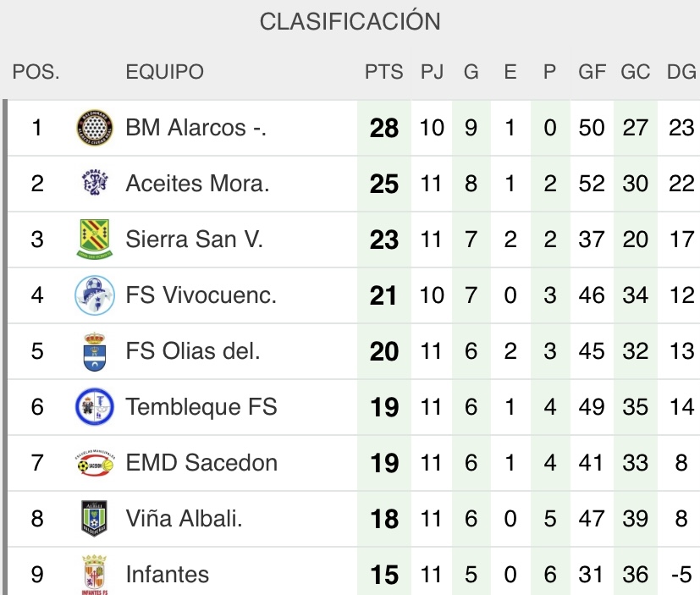The width and height of the screenshot is (700, 595).
Task: Select the FS Vivocuenc. round crest
Action: point(95,295)
